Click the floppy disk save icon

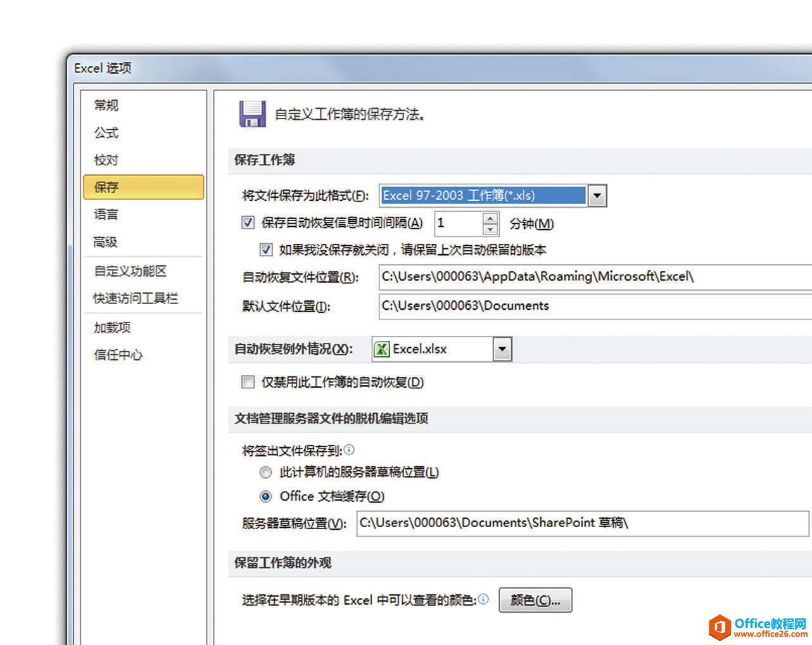coord(252,114)
